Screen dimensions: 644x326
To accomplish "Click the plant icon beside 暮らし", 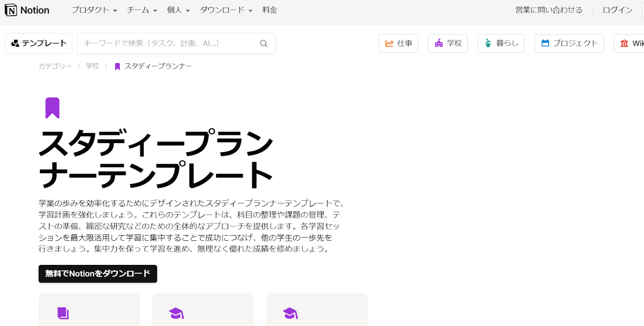I will point(488,43).
